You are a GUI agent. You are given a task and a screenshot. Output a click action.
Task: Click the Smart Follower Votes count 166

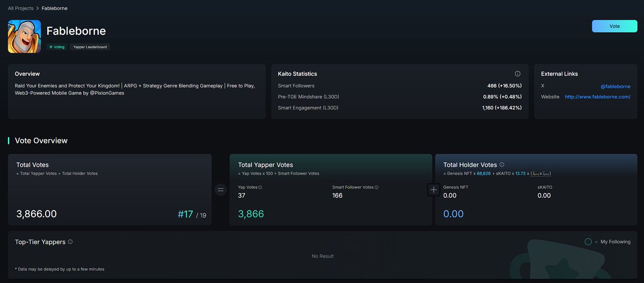point(337,195)
